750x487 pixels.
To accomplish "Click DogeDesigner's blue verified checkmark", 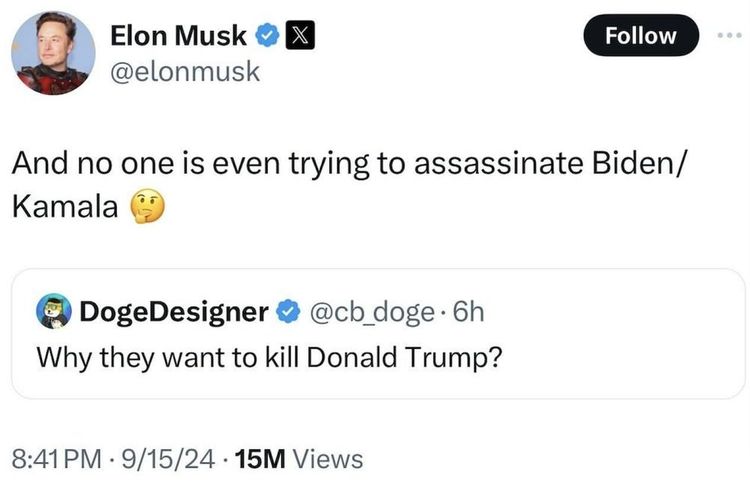I will (x=287, y=312).
